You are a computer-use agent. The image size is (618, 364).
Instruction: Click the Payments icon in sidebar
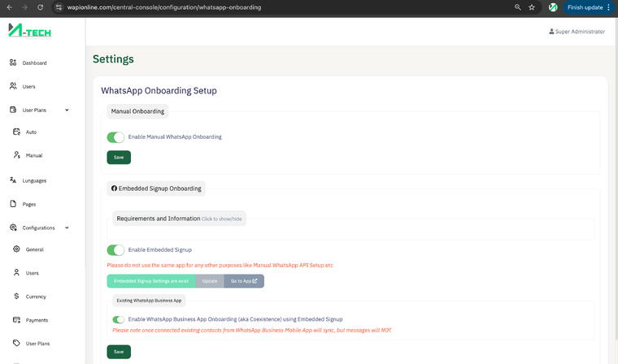tap(17, 320)
